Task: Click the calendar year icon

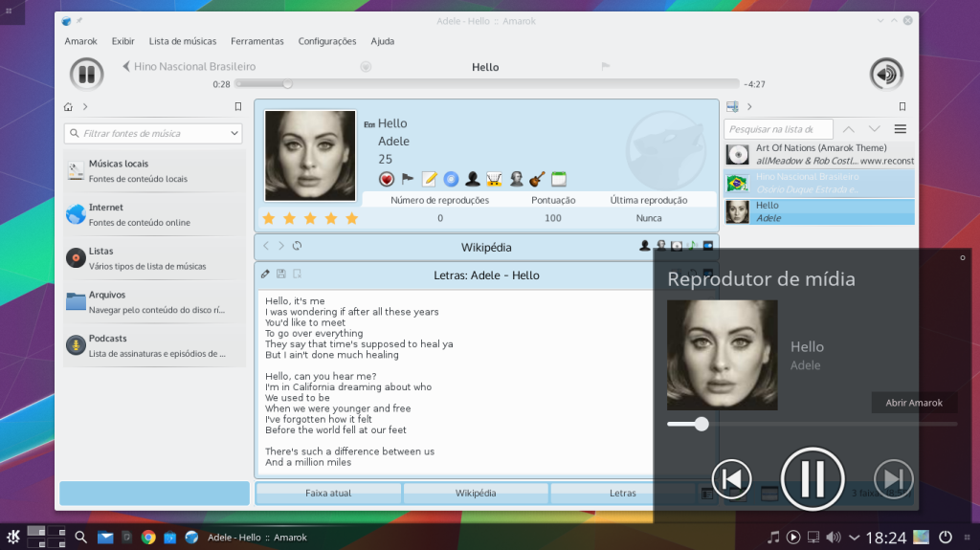Action: click(559, 180)
